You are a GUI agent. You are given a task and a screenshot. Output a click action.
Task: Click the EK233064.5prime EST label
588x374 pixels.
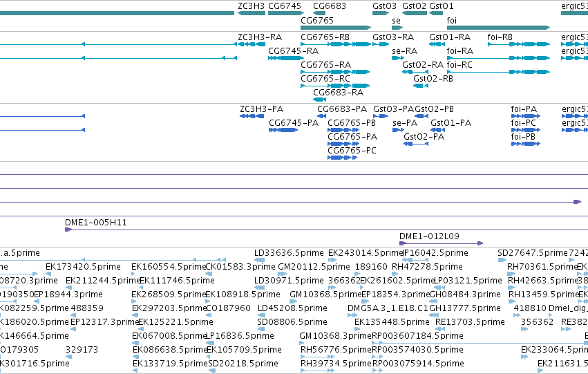[x=554, y=350]
